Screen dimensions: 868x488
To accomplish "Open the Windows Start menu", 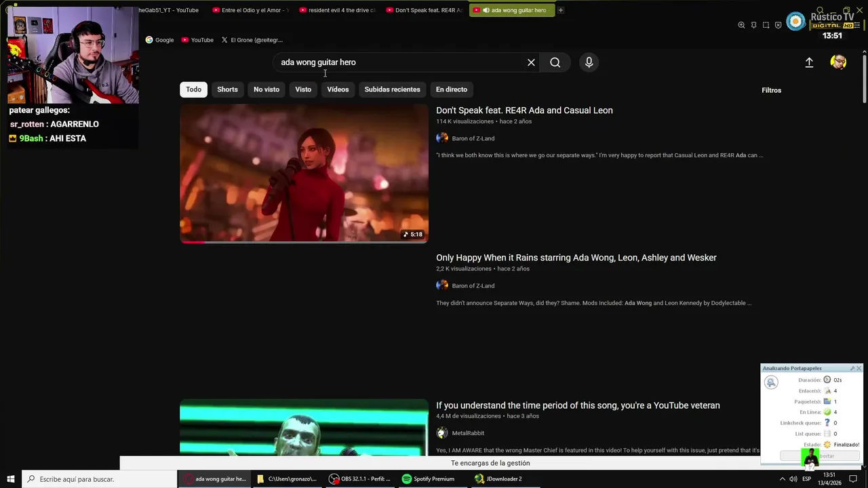I will 11,479.
